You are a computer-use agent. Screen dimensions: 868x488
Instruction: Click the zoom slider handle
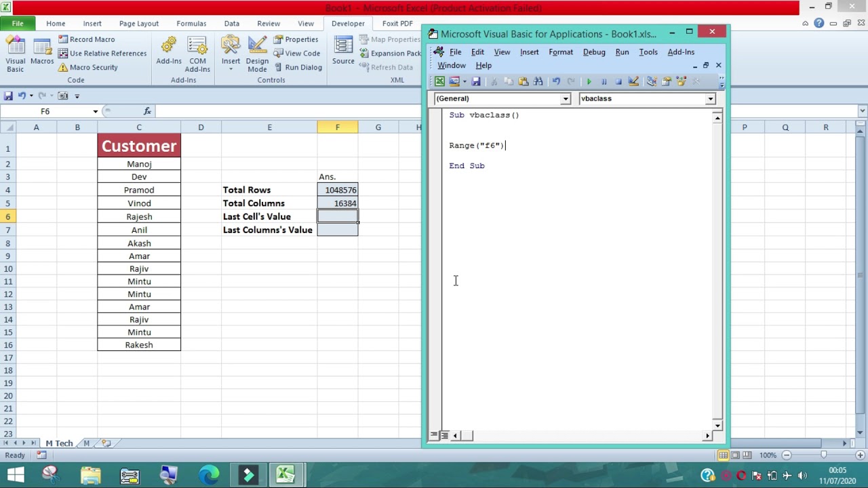[823, 455]
